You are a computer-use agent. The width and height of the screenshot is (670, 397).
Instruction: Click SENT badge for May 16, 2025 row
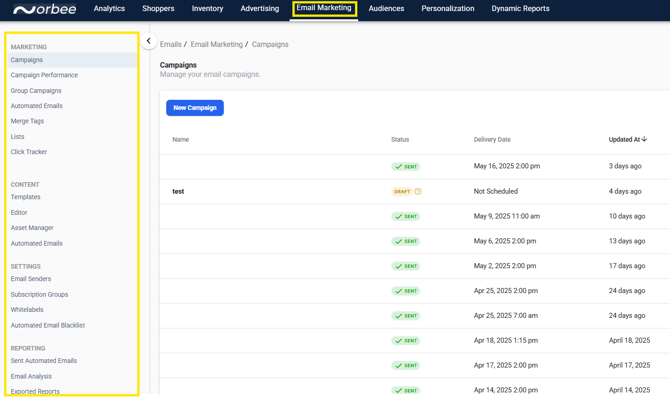[x=406, y=167]
